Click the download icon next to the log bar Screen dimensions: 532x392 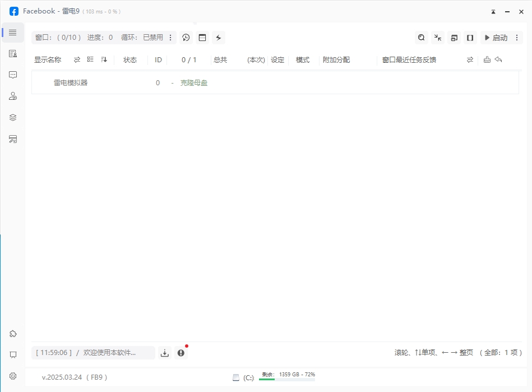pyautogui.click(x=164, y=352)
